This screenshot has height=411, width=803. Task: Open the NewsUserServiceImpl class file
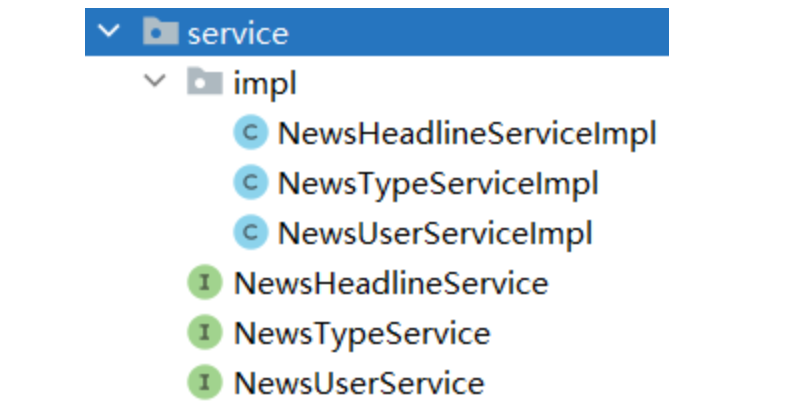click(435, 233)
